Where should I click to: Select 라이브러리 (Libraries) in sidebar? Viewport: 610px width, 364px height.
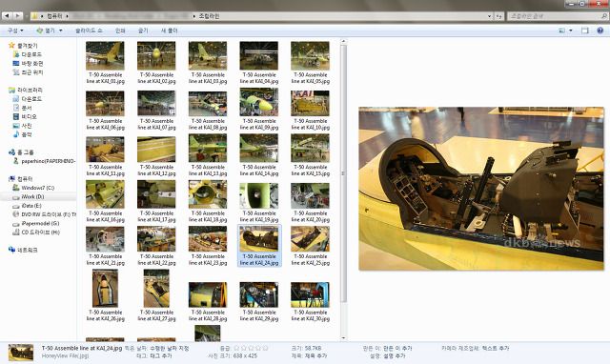pos(26,90)
